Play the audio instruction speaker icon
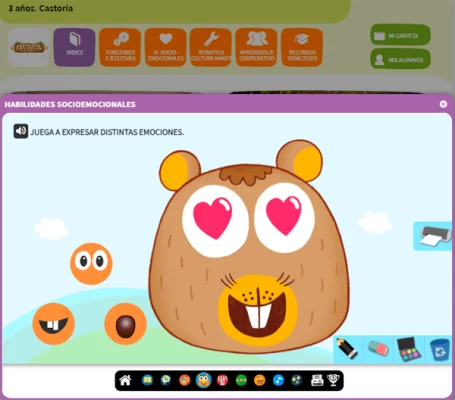 tap(21, 131)
